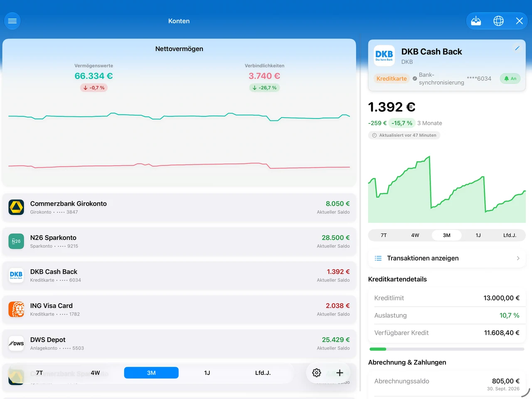Open the hamburger menu button

tap(12, 21)
